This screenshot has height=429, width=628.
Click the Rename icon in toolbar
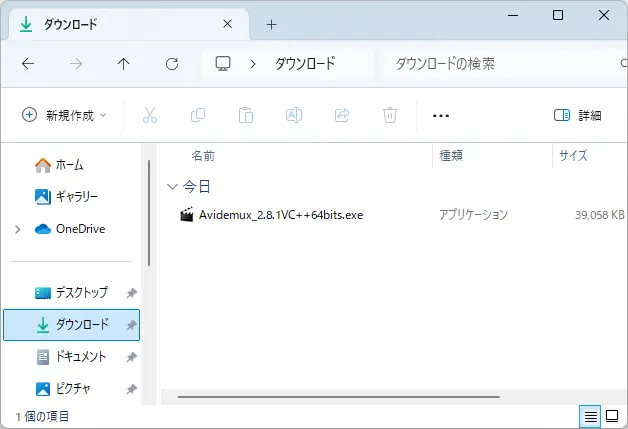click(294, 115)
